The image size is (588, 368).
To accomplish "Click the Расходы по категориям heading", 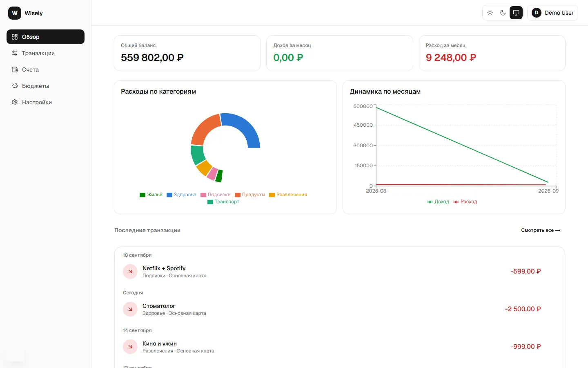I will click(x=158, y=92).
